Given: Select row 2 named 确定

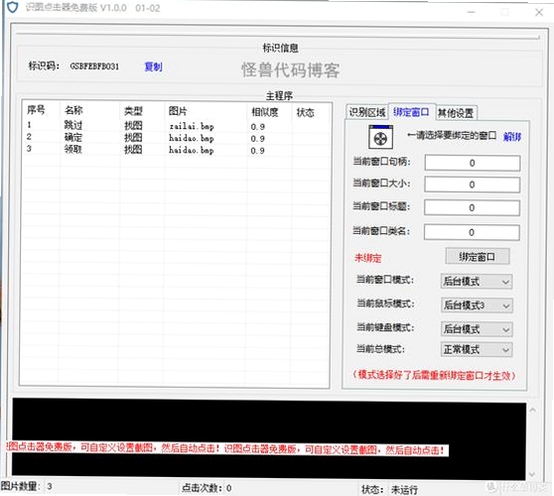Looking at the screenshot, I should tap(176, 137).
